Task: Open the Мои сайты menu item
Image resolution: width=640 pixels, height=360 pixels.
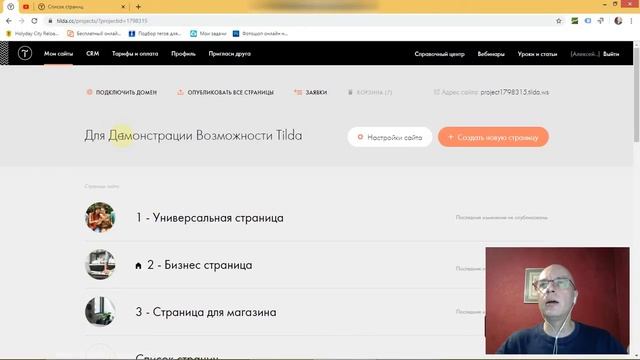Action: pyautogui.click(x=58, y=53)
